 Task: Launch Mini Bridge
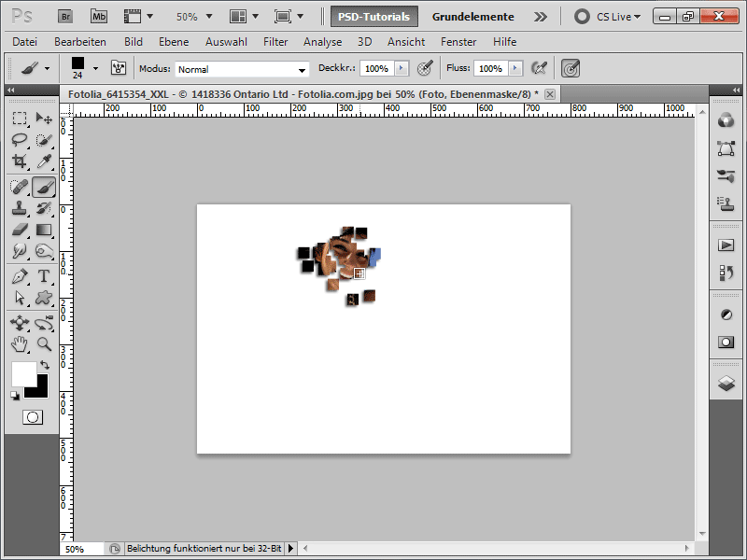tap(99, 17)
